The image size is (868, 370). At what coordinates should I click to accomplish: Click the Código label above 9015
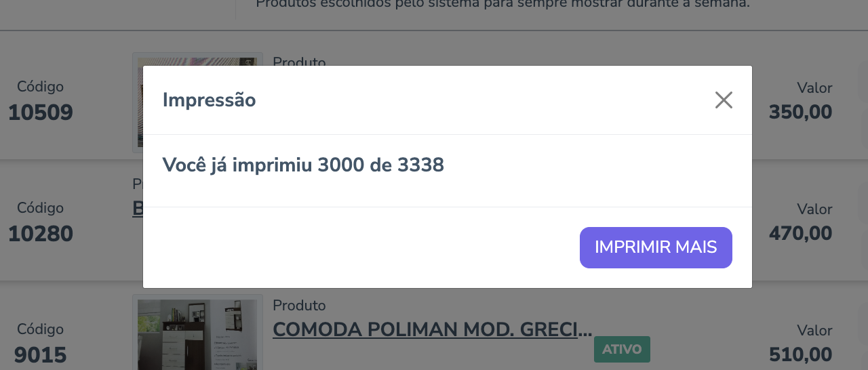tap(41, 329)
